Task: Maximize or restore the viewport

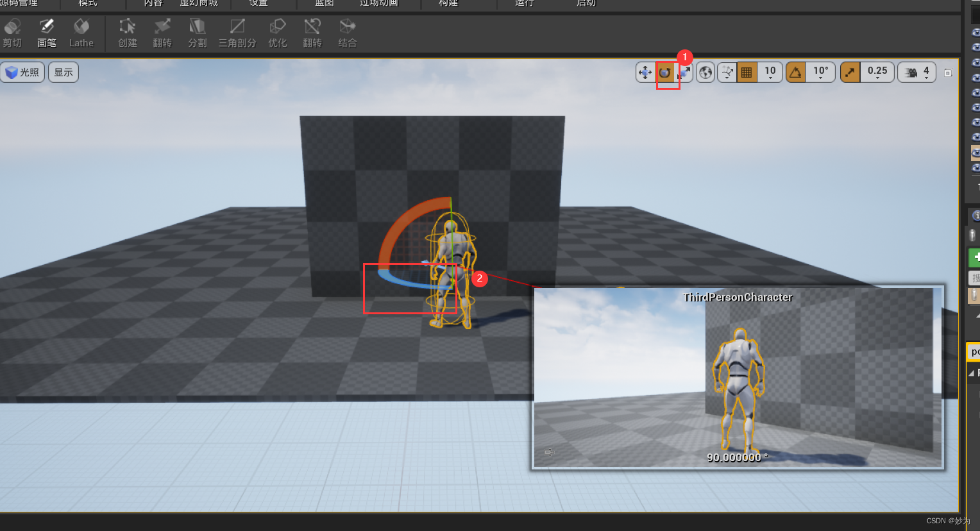Action: click(948, 72)
